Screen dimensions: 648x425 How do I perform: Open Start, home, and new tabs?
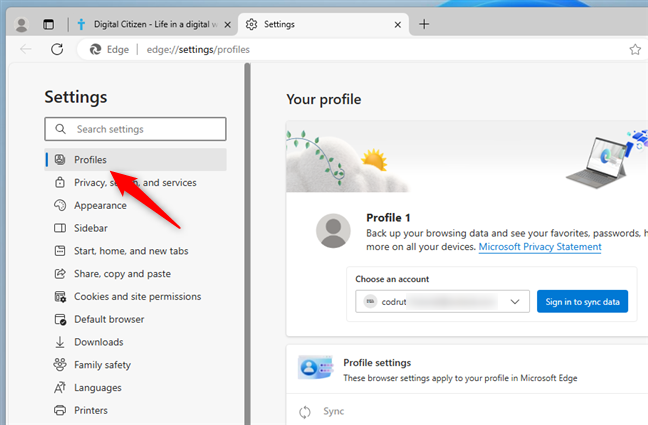(136, 251)
